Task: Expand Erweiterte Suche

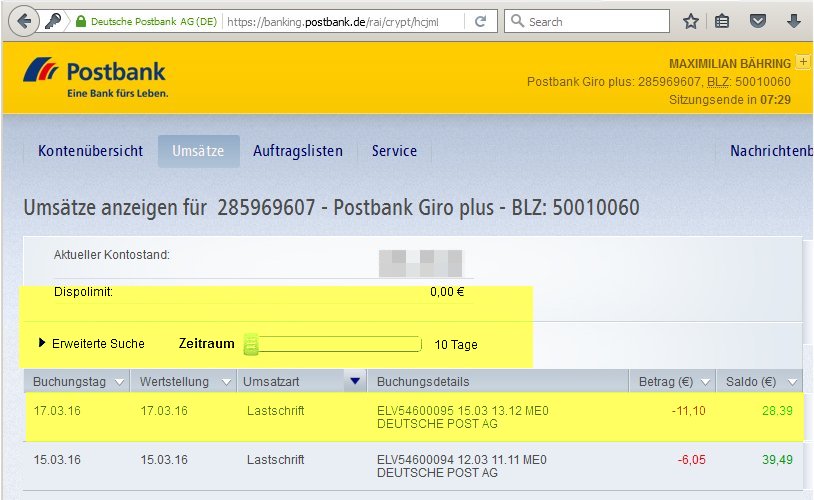Action: coord(92,343)
